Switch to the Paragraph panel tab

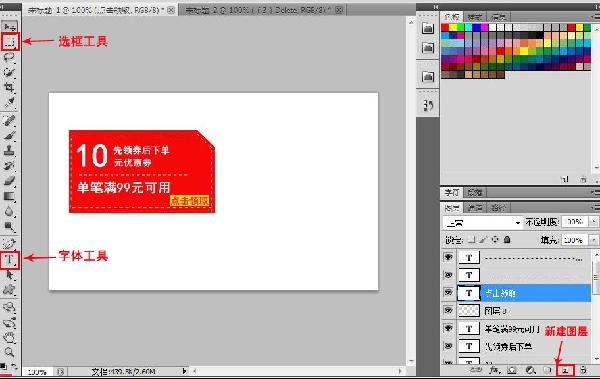click(x=475, y=192)
